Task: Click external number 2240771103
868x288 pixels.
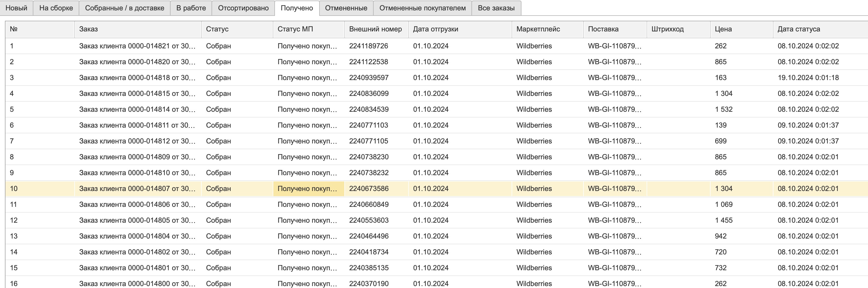Action: pyautogui.click(x=369, y=125)
